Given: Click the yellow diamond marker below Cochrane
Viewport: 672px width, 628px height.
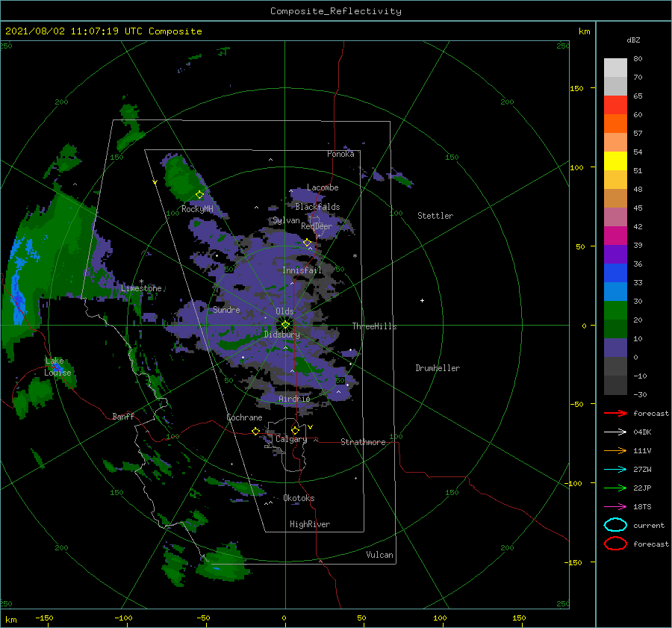Looking at the screenshot, I should pyautogui.click(x=255, y=431).
